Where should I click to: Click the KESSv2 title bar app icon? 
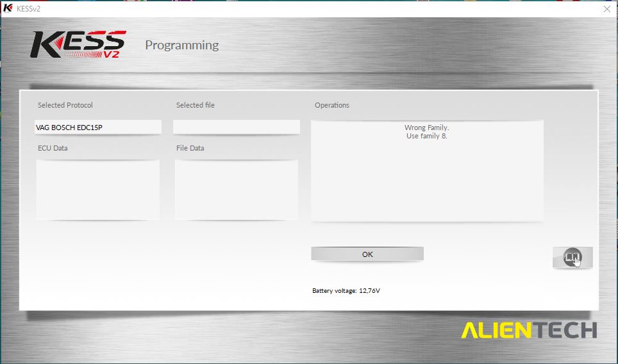(8, 8)
